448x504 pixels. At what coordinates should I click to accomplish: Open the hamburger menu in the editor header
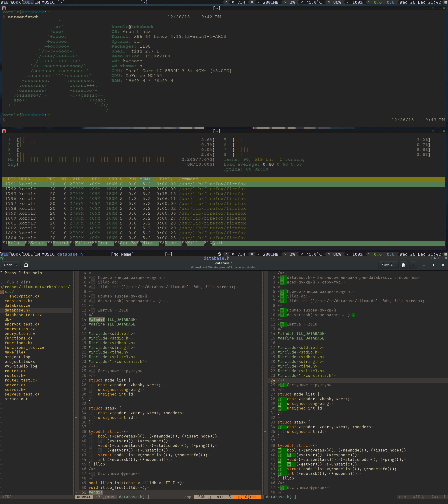(413, 265)
